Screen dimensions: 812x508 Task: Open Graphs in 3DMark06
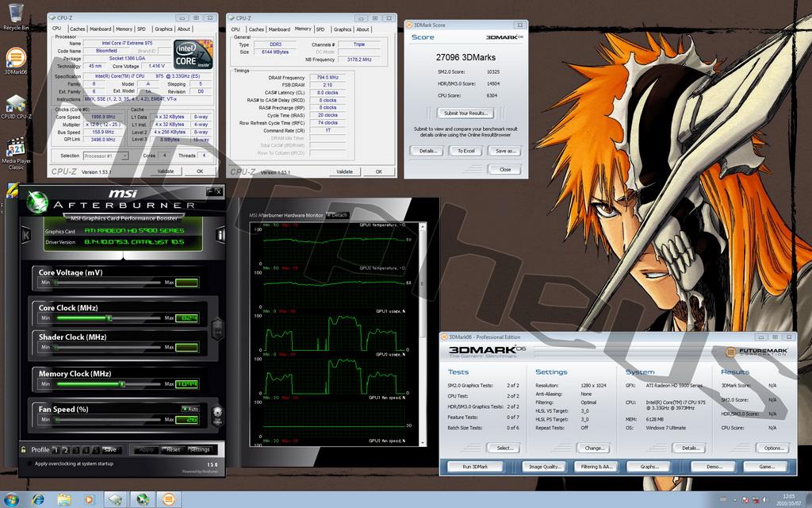click(649, 467)
